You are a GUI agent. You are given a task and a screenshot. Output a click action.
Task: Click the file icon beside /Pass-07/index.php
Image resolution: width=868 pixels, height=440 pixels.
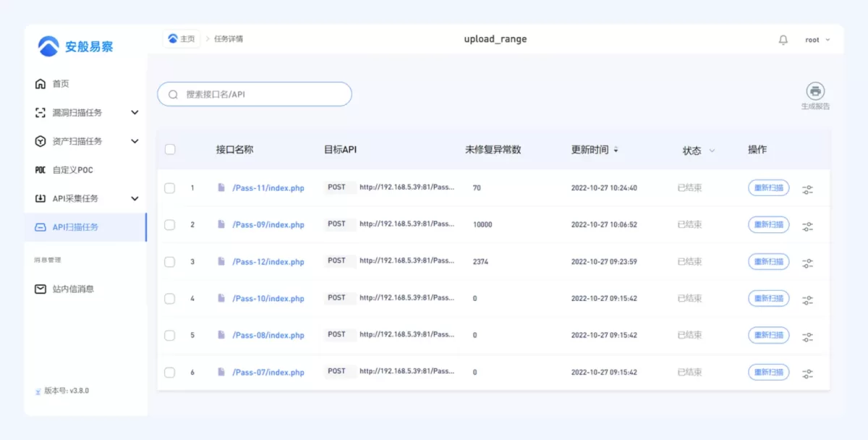221,372
